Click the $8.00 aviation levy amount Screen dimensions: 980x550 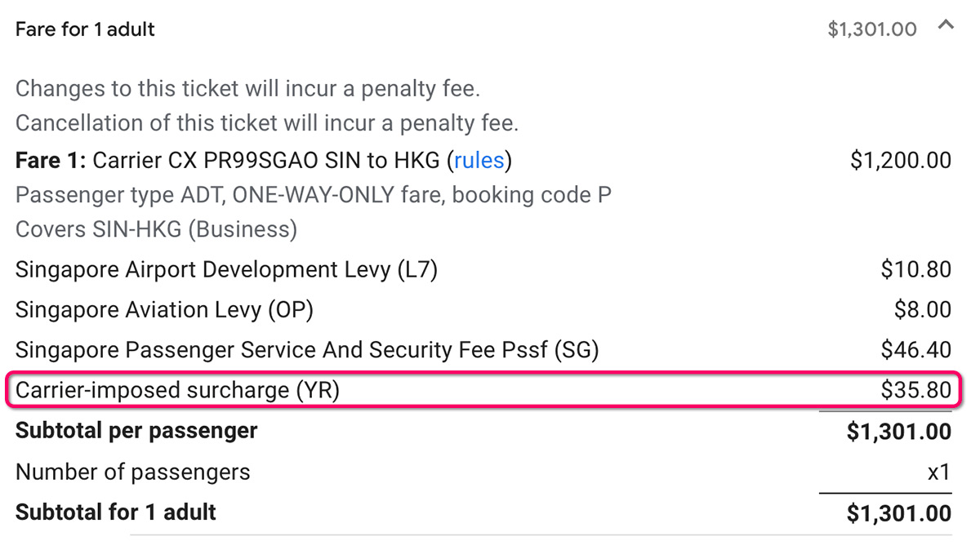pos(923,310)
